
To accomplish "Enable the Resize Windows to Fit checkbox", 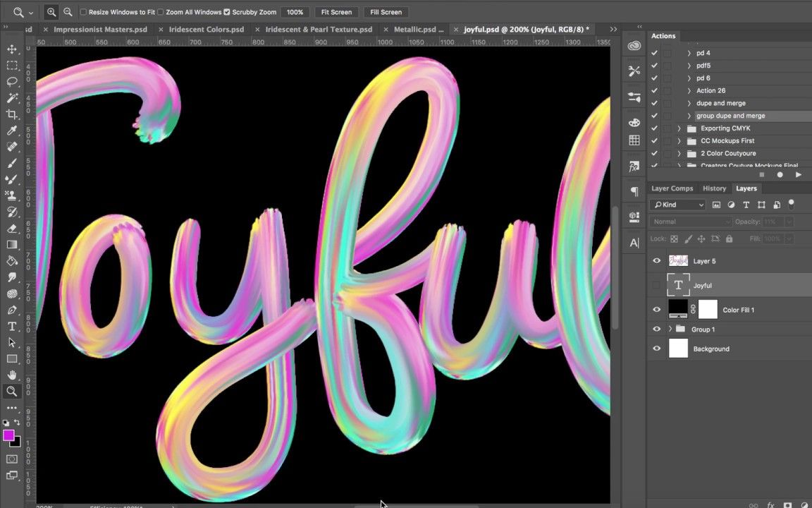I will point(82,12).
